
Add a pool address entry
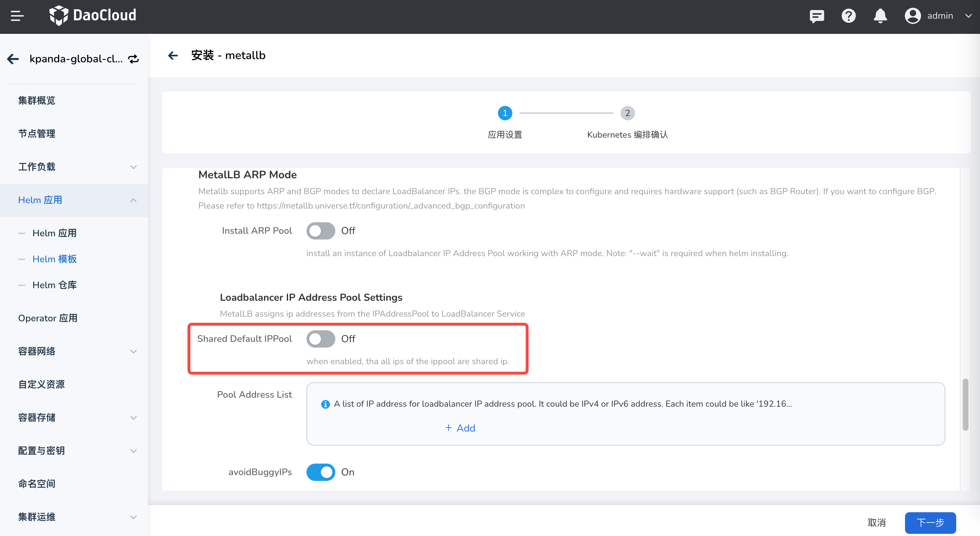click(x=460, y=428)
